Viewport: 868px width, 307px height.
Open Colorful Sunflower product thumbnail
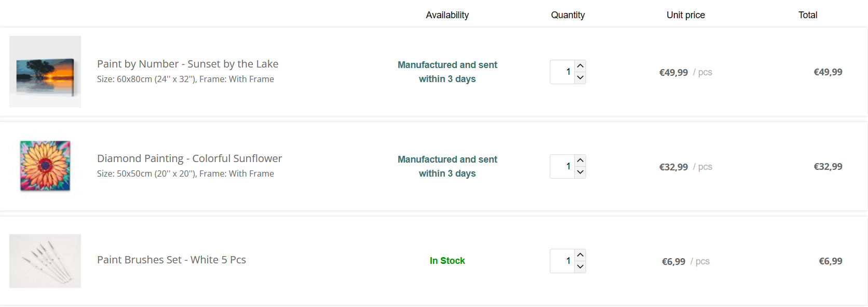point(45,166)
